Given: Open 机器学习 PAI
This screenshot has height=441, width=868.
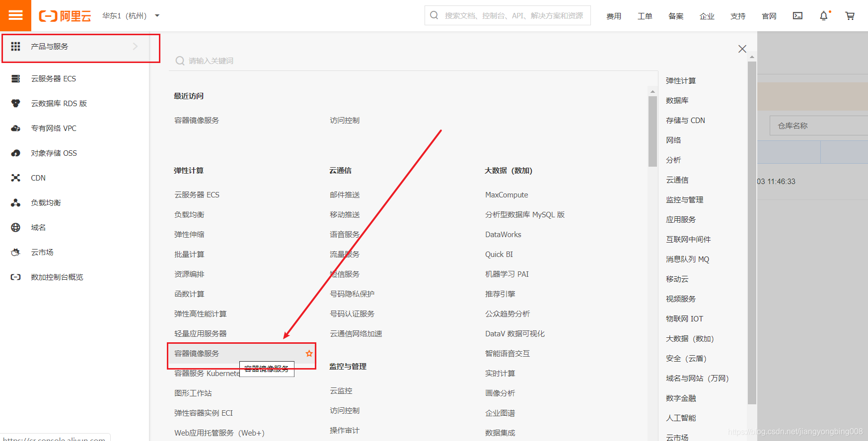Looking at the screenshot, I should (x=507, y=274).
